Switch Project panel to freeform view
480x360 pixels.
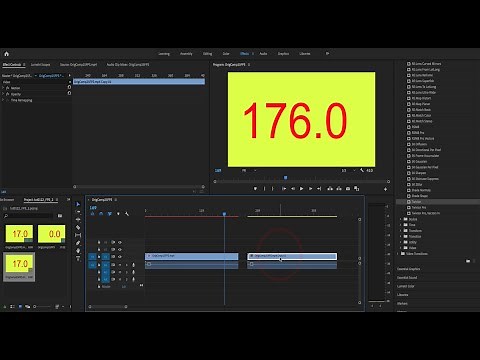coord(28,306)
